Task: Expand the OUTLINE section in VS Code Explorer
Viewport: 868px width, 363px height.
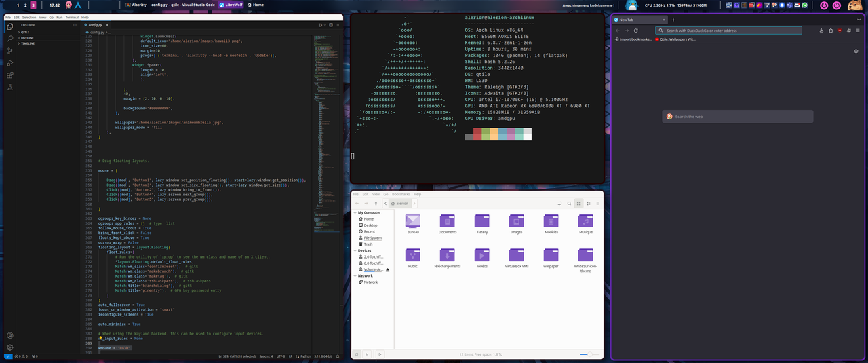Action: click(x=27, y=37)
